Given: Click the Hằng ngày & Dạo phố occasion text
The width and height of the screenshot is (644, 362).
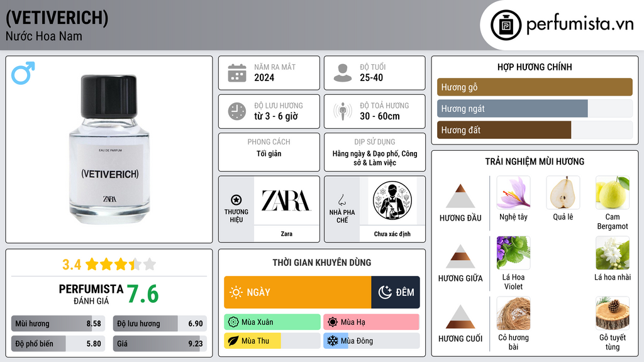Looking at the screenshot, I should point(375,158).
